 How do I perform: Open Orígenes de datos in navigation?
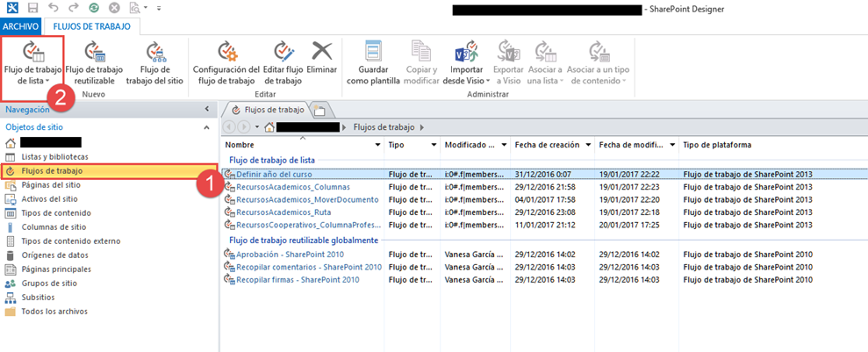[54, 255]
